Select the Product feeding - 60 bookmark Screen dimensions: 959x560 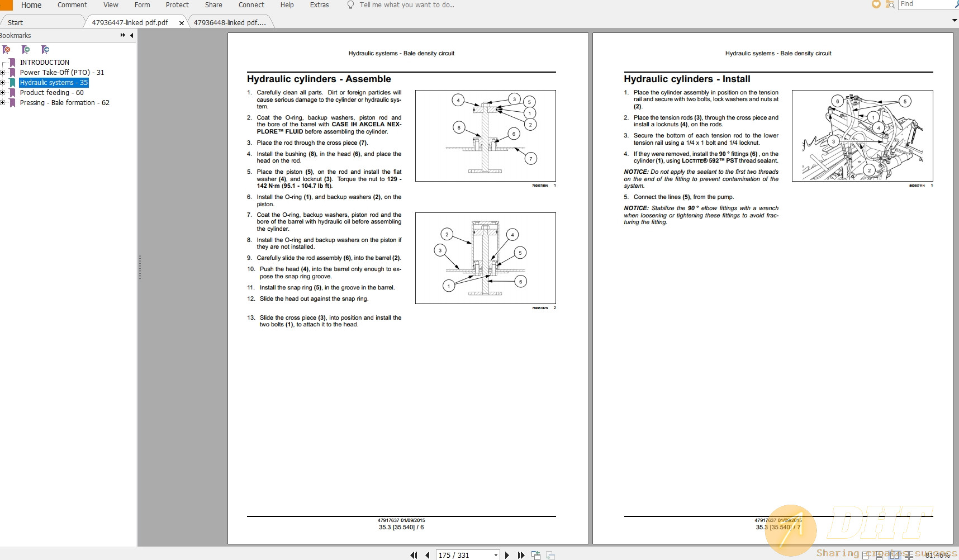coord(52,92)
